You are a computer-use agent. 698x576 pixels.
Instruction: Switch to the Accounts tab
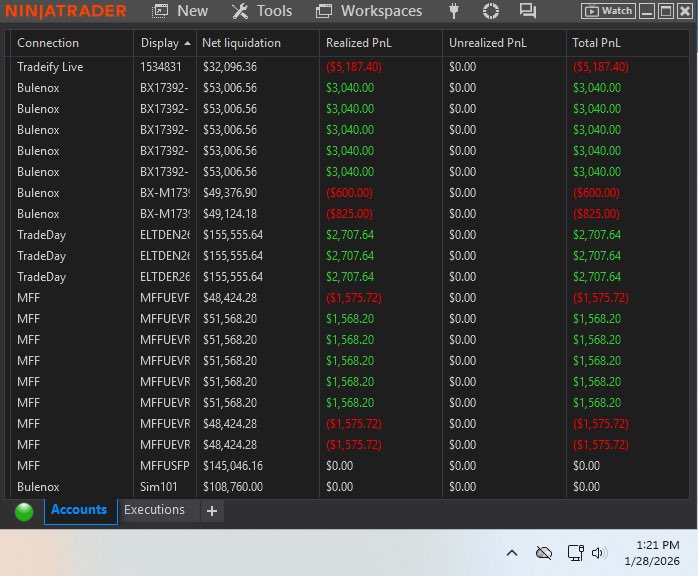pos(79,510)
